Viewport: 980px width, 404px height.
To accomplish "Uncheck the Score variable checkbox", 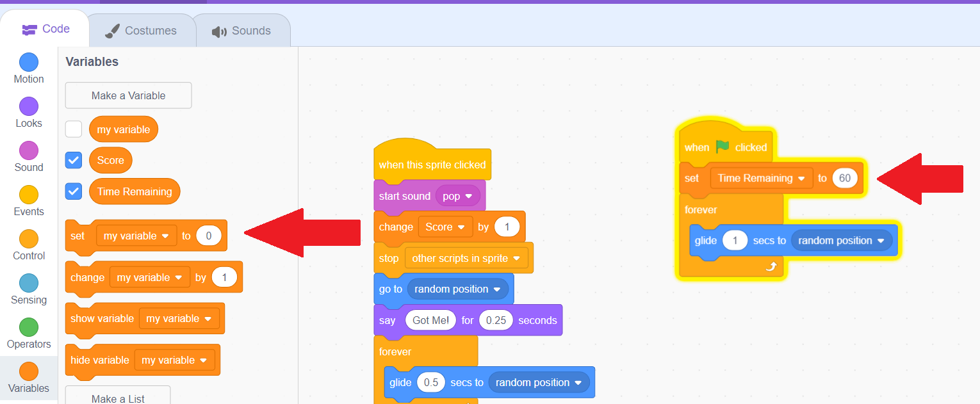I will pyautogui.click(x=74, y=160).
